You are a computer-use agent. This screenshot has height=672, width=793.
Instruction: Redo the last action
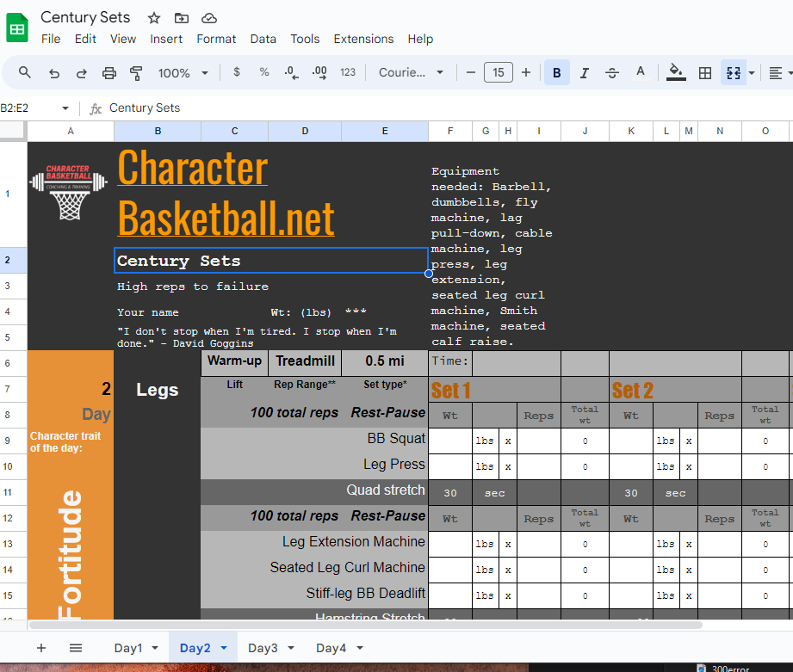point(82,73)
